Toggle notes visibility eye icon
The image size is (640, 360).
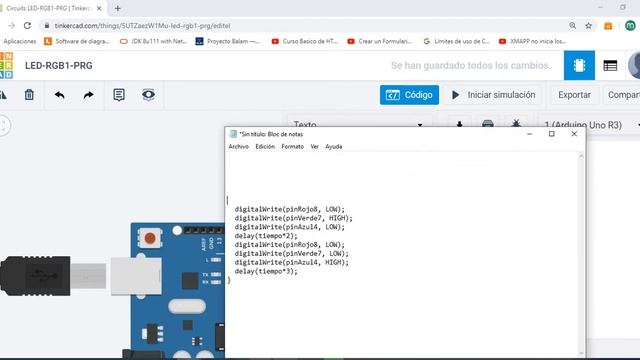point(149,95)
